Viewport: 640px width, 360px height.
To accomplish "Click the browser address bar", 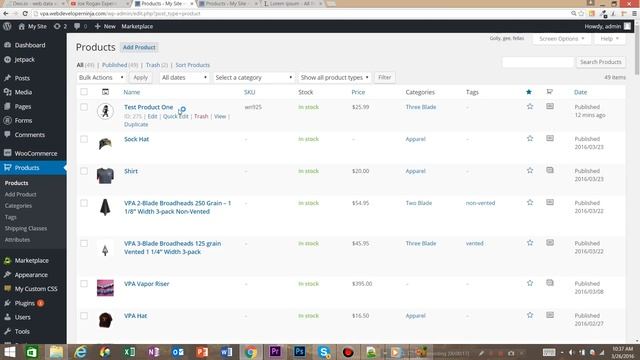I will [302, 13].
